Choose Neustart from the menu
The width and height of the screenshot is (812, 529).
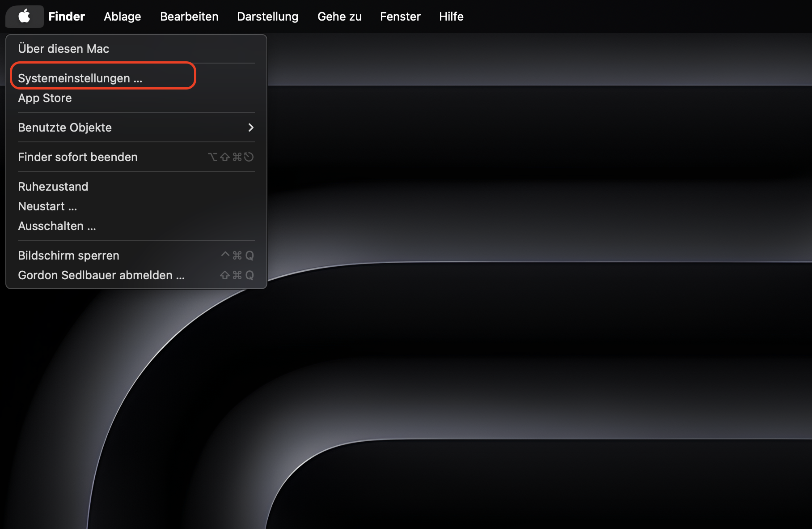click(47, 206)
